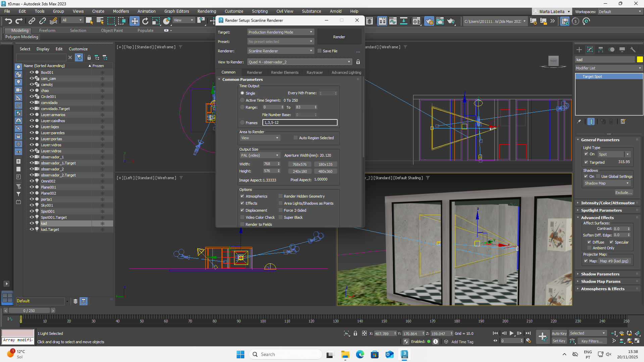Expand the Spotlight Parameters rollout
644x362 pixels.
tap(601, 210)
